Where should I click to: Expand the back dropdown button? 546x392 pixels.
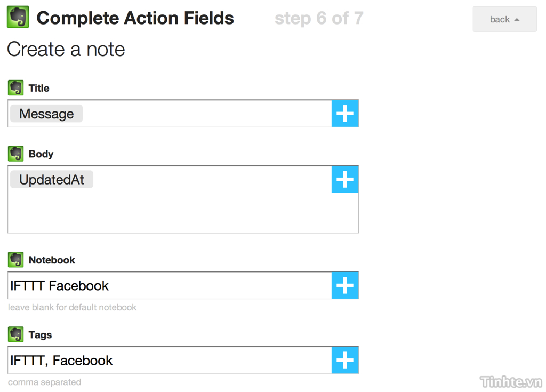point(504,19)
